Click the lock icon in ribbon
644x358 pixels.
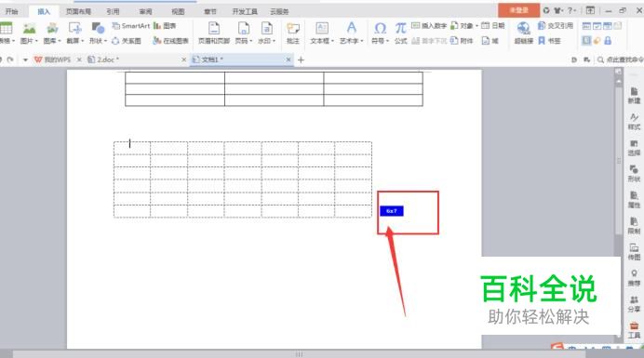click(x=608, y=40)
